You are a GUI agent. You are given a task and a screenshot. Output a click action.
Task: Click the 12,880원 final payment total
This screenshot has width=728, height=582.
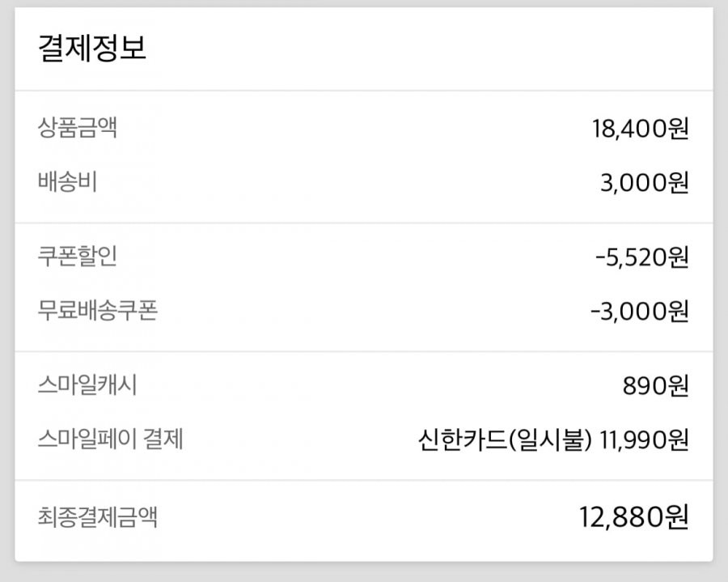[633, 517]
